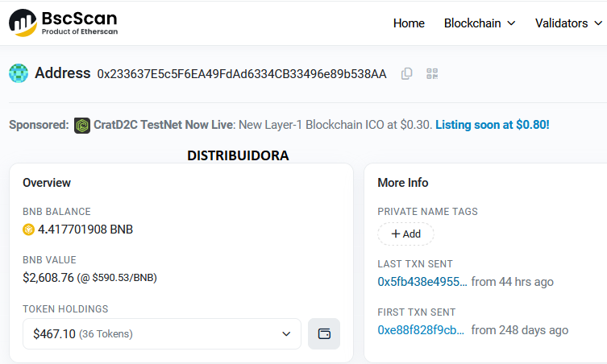
Task: Open first transaction 0xe88f828f9cb link
Action: (421, 330)
